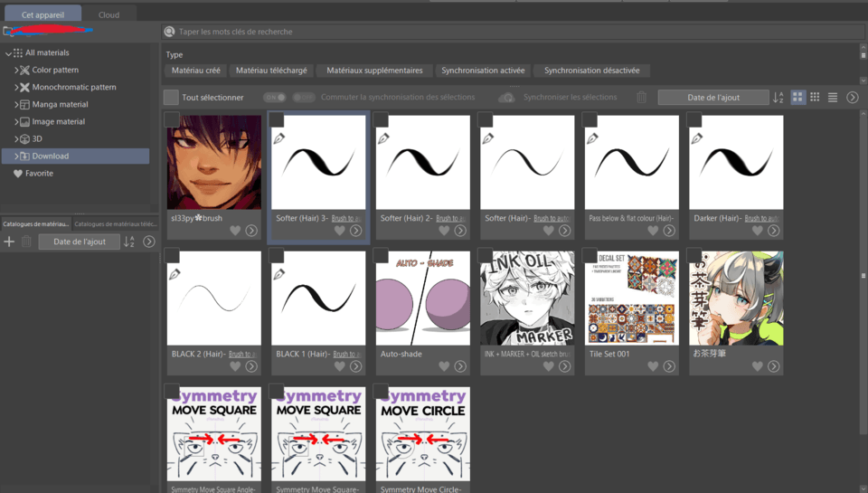This screenshot has width=868, height=493.
Task: Open details arrow for Softer (Hair) 3
Action: (356, 231)
